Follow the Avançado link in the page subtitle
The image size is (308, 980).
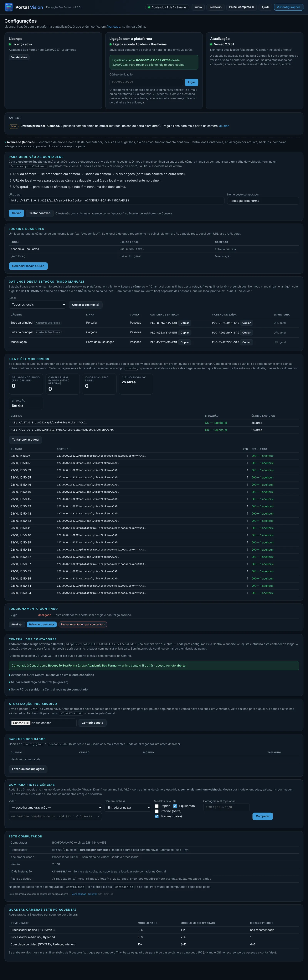click(113, 27)
